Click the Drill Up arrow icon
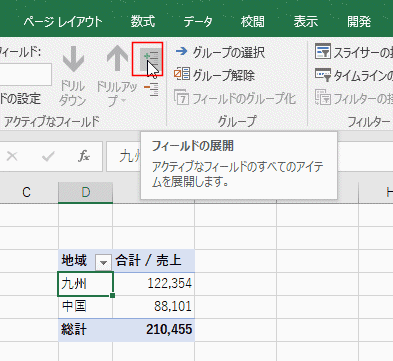This screenshot has width=393, height=361. coord(117,59)
